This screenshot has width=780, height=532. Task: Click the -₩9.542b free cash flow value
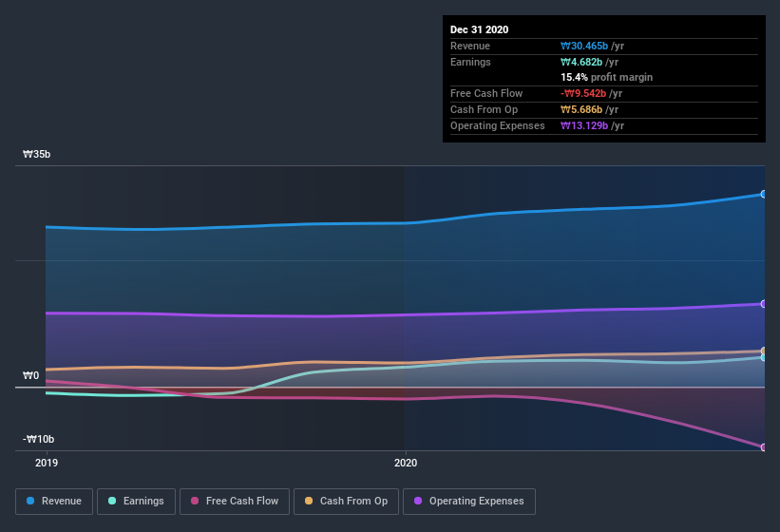coord(583,93)
